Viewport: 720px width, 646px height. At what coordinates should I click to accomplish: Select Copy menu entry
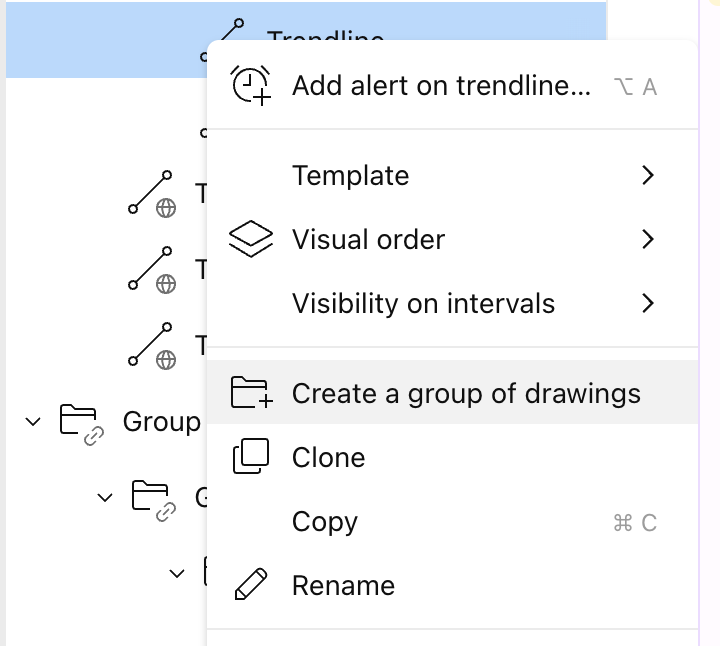click(x=452, y=522)
